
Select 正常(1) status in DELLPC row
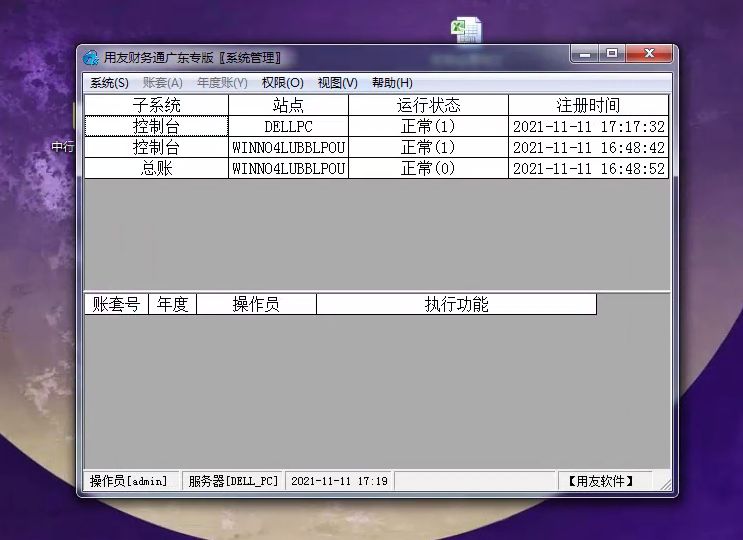[428, 126]
